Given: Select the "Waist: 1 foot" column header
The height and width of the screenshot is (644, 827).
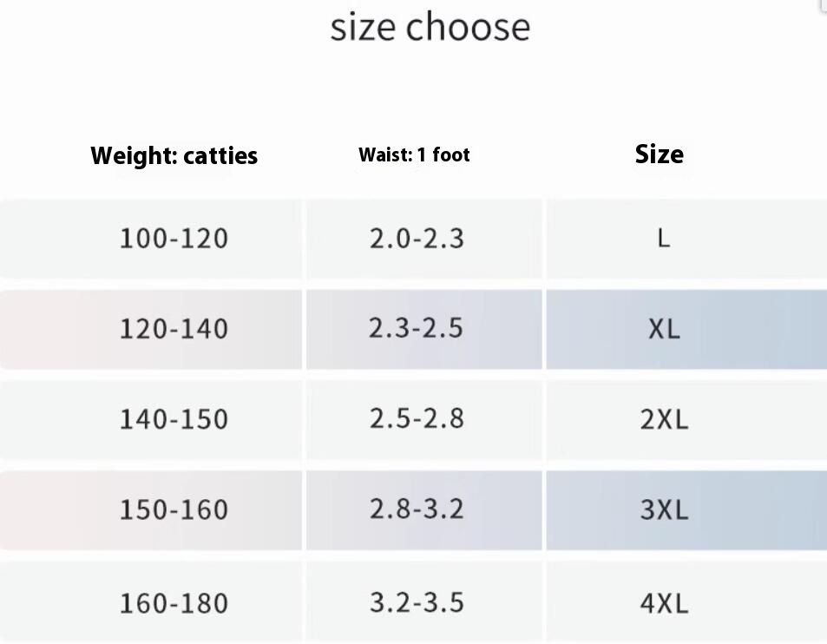Looking at the screenshot, I should [414, 155].
